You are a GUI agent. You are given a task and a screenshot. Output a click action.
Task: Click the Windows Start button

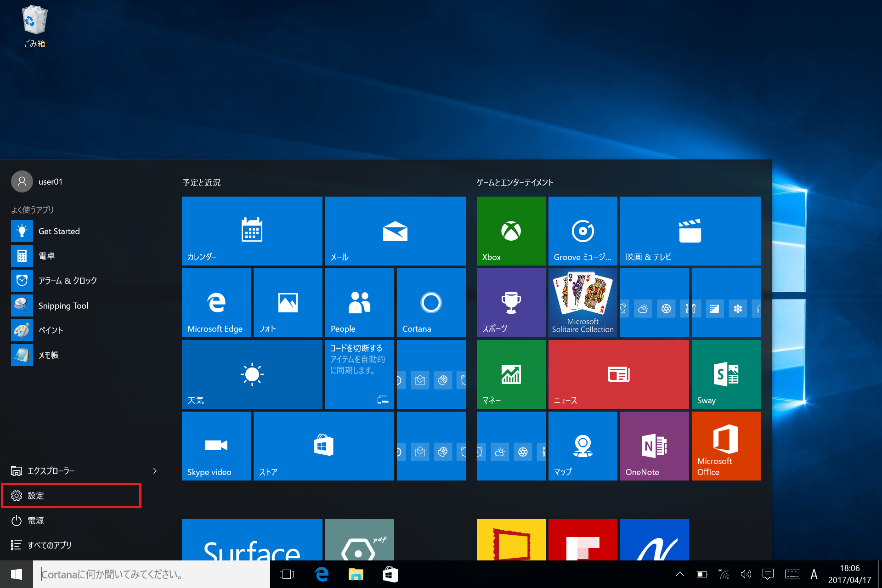point(17,574)
